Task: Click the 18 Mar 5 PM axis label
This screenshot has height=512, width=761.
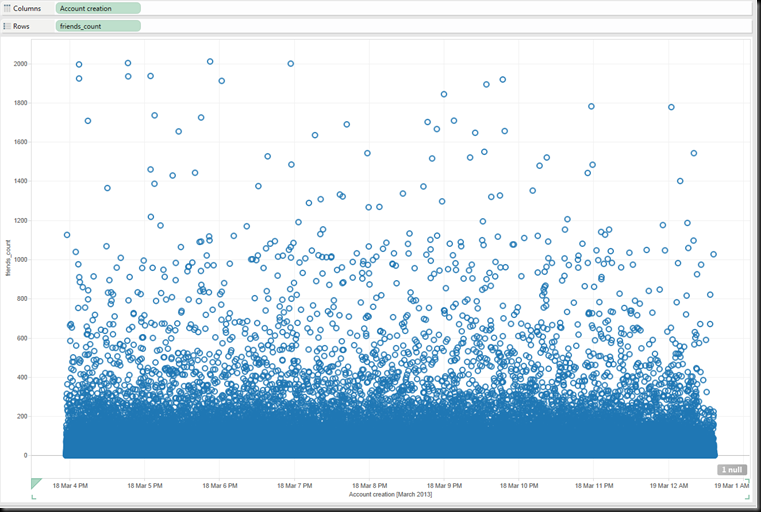Action: click(x=145, y=485)
